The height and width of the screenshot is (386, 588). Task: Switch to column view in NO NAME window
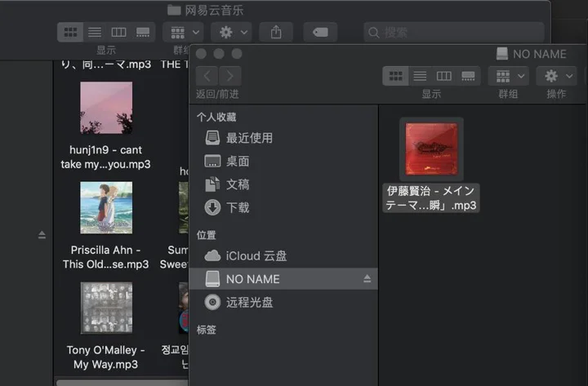443,76
